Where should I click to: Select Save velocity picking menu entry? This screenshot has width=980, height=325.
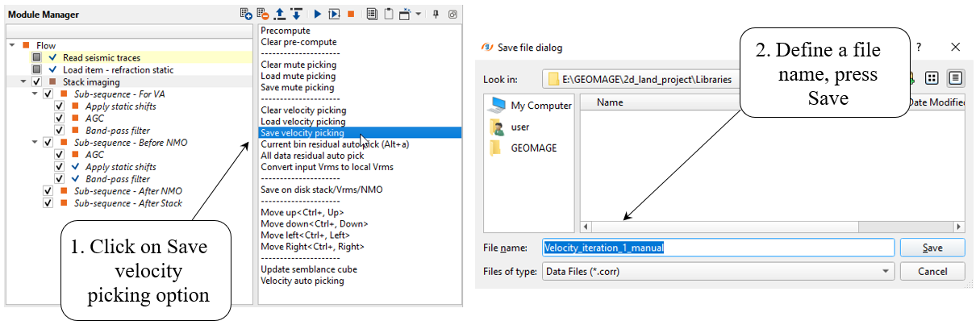point(302,132)
